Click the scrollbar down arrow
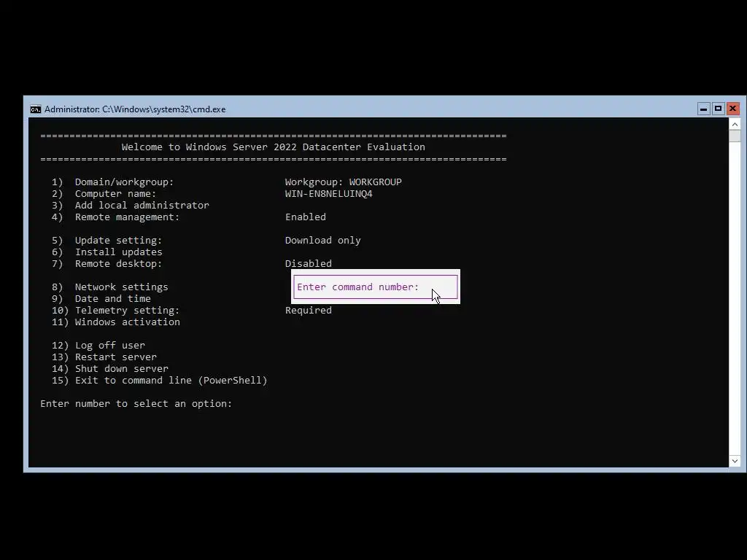Image resolution: width=747 pixels, height=560 pixels. (735, 461)
